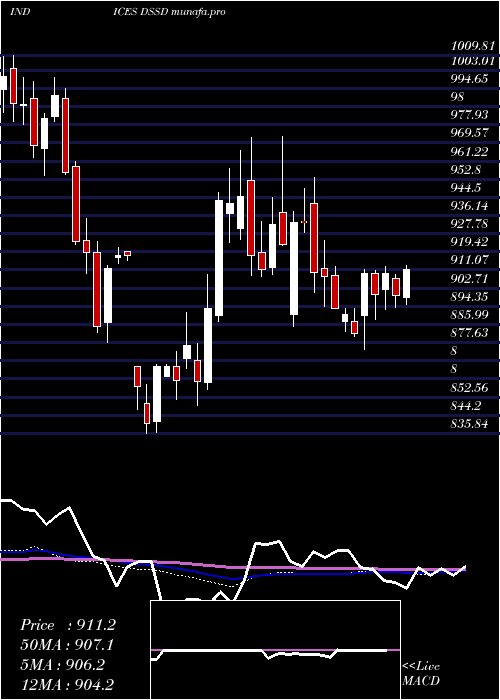Click the rightmost white candlestick

406,283
